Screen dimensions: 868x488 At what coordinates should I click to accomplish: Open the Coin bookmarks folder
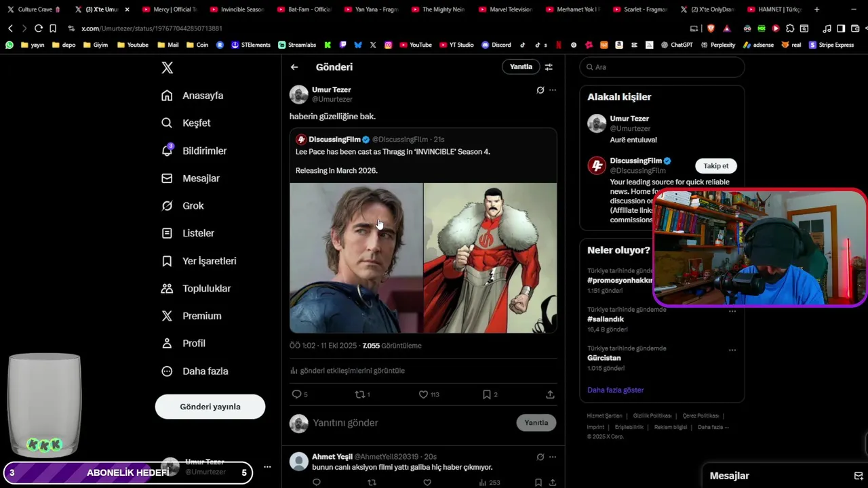coord(197,45)
